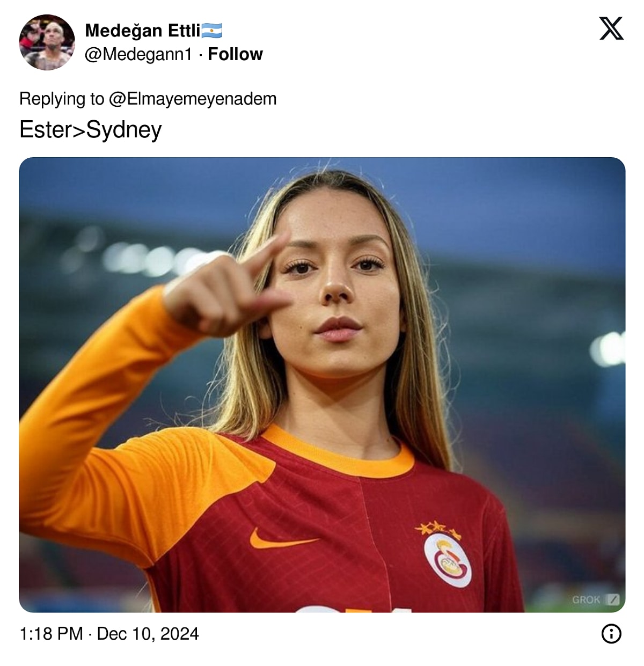Viewport: 644px width, 666px height.
Task: Open Medeğan Ettli's profile avatar
Action: (47, 42)
